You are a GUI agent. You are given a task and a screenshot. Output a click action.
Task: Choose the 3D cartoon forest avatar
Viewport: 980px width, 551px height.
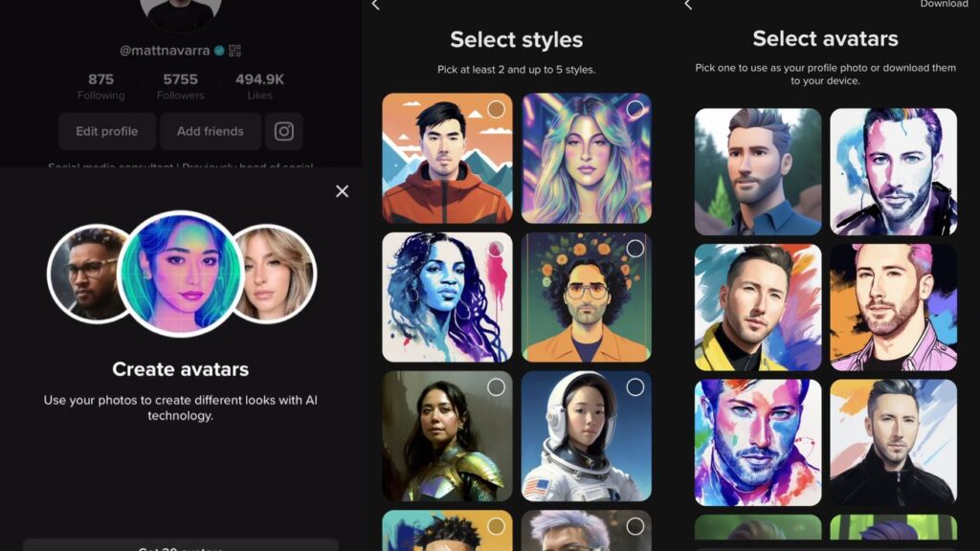(758, 172)
